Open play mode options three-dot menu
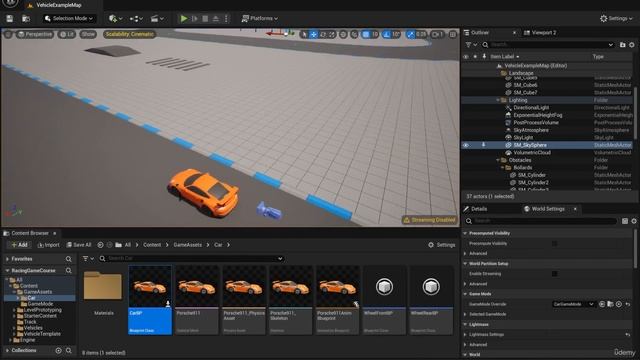Image resolution: width=640 pixels, height=360 pixels. pyautogui.click(x=226, y=18)
